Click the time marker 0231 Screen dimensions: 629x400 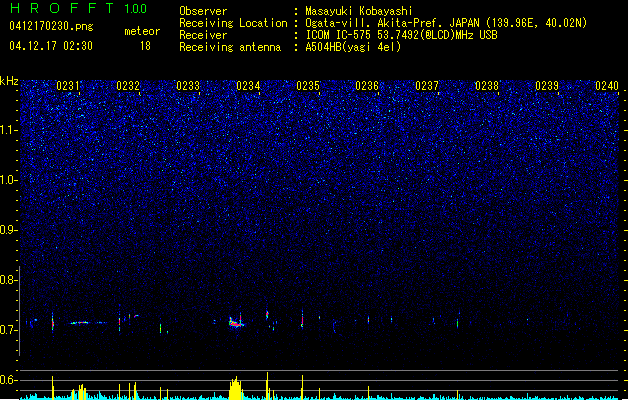(x=68, y=86)
